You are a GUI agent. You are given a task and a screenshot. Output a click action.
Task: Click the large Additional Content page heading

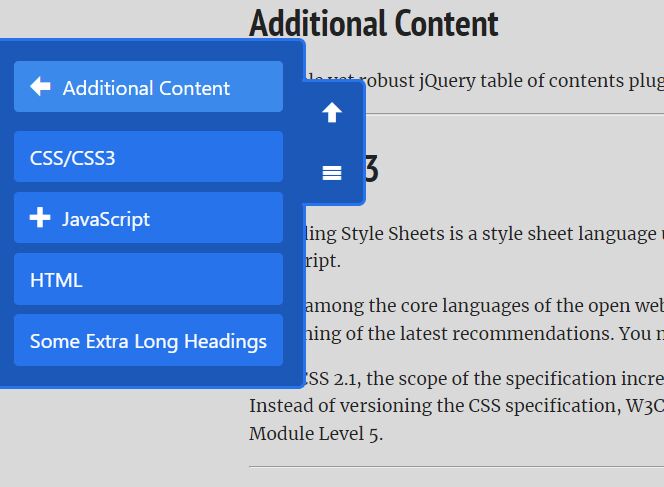pos(374,23)
